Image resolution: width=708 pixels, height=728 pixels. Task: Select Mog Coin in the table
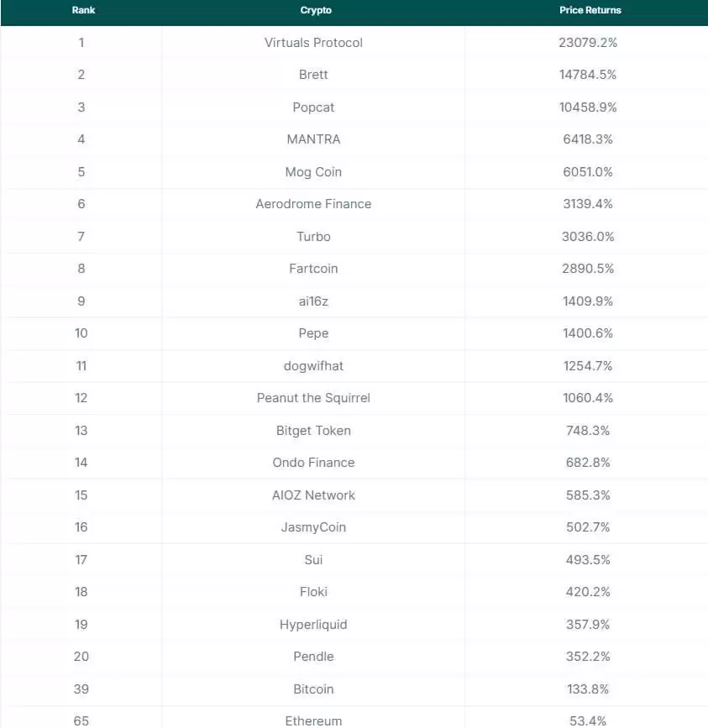click(313, 171)
